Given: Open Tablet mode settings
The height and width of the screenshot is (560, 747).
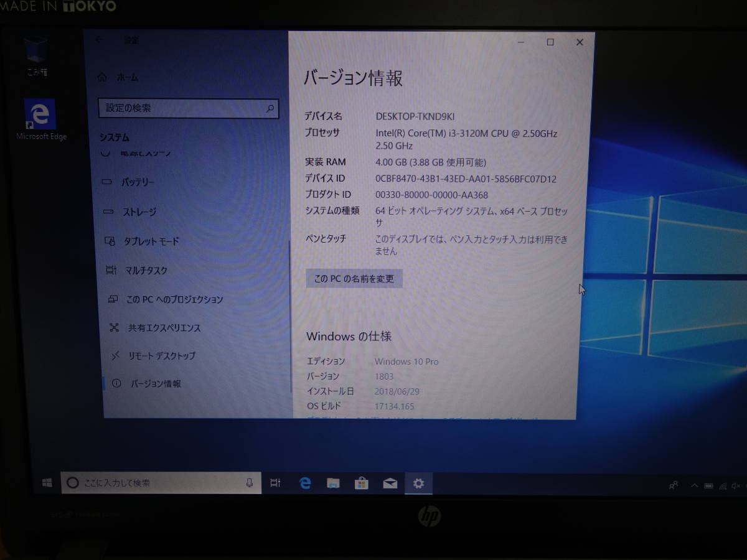Looking at the screenshot, I should coord(151,241).
